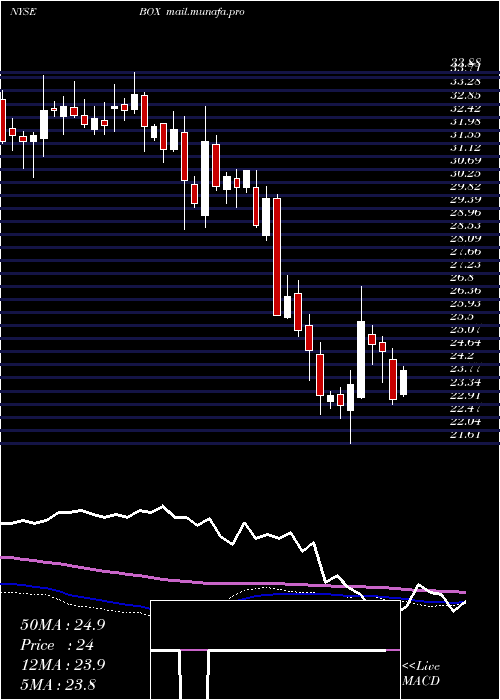This screenshot has height=700, width=500.
Task: Click the 12MA : 23.9 readout
Action: click(62, 665)
